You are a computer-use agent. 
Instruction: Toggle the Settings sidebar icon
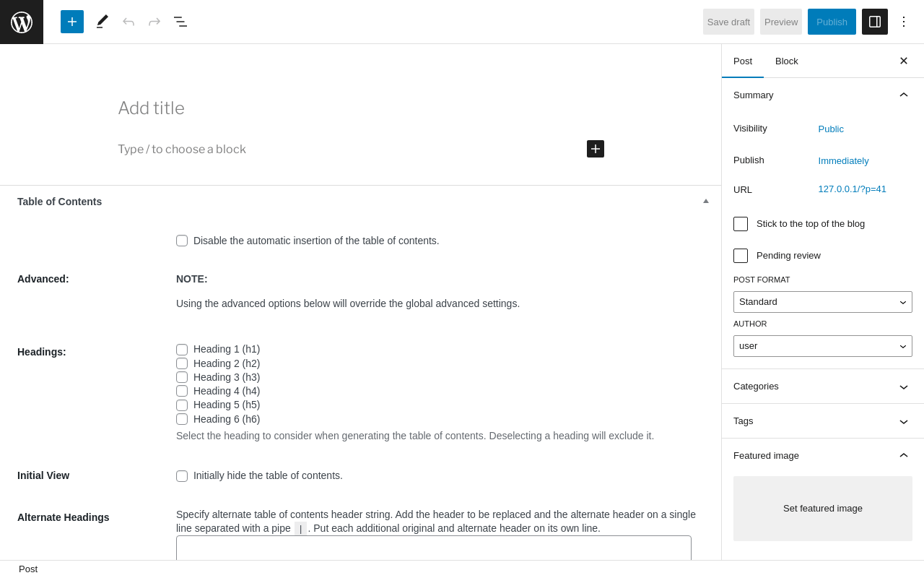point(875,22)
